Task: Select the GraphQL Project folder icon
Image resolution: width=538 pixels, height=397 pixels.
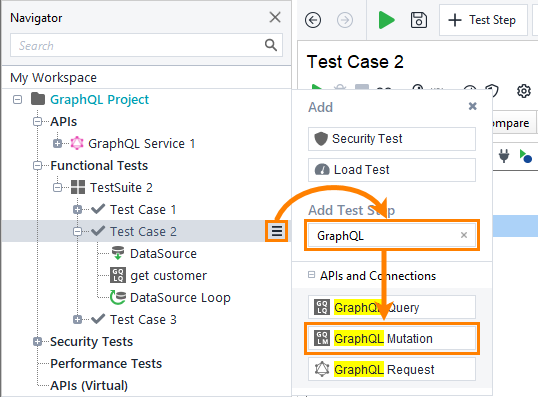Action: click(x=38, y=99)
